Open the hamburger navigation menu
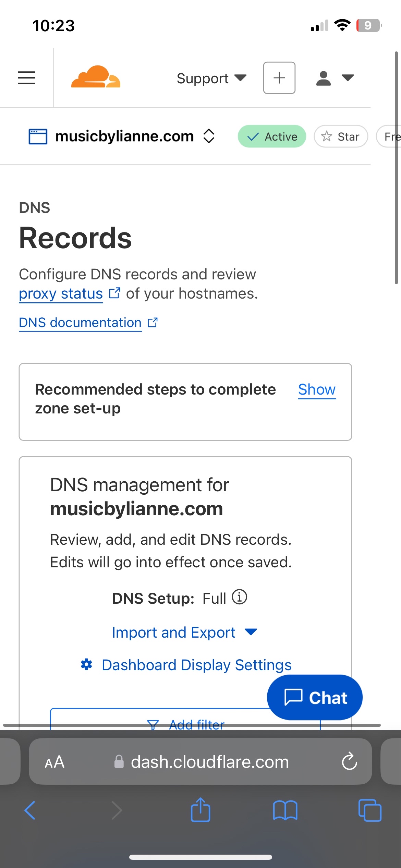This screenshot has height=868, width=401. pos(26,78)
